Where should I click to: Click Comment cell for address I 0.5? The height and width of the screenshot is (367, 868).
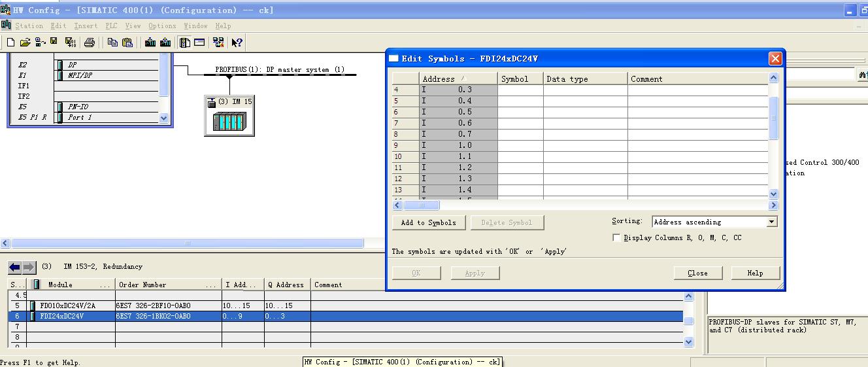click(x=697, y=112)
